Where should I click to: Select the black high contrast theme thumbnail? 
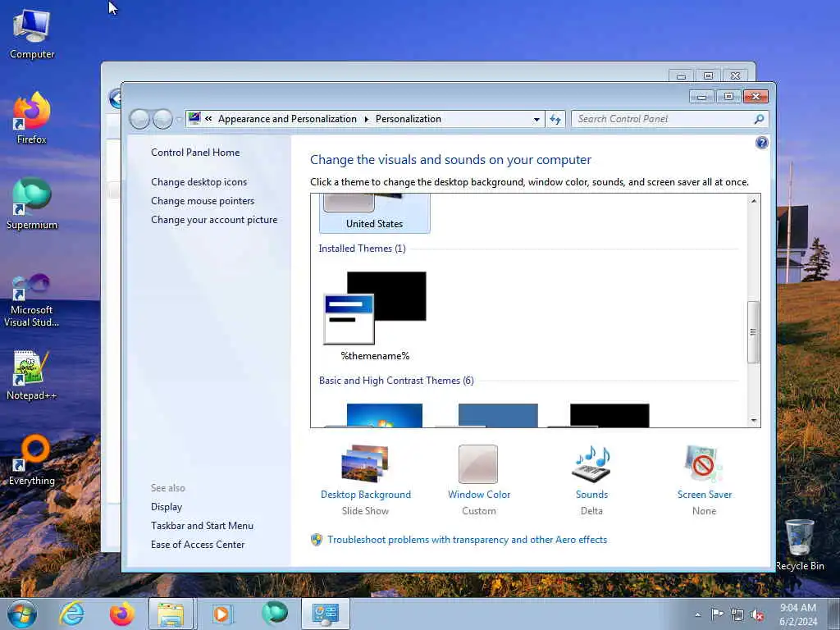609,416
